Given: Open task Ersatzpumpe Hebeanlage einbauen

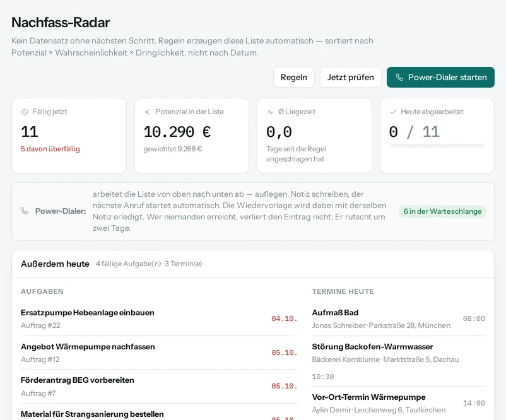Looking at the screenshot, I should pos(159,318).
